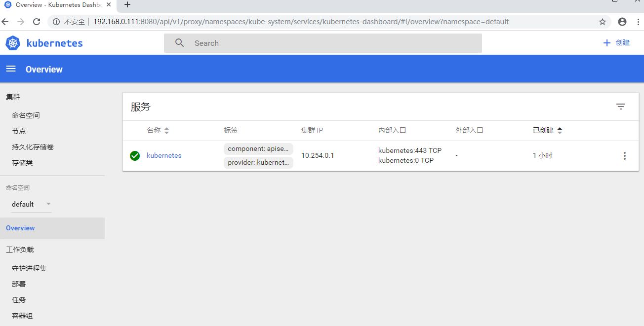Open 存储类 in the sidebar
The width and height of the screenshot is (644, 326).
tap(22, 163)
